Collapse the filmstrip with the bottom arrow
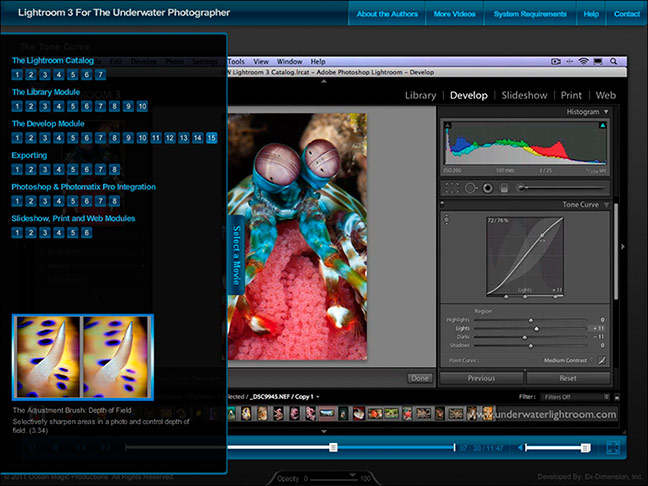 324,431
